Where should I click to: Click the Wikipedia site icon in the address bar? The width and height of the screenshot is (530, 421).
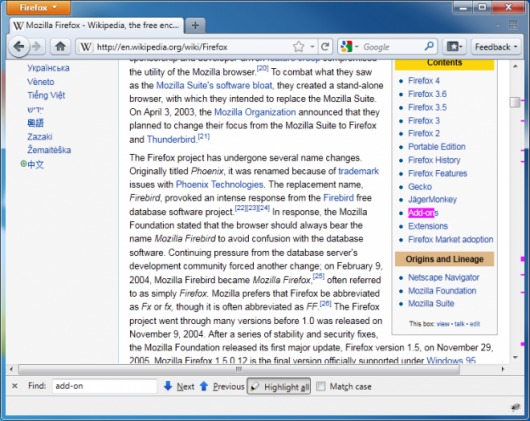86,47
